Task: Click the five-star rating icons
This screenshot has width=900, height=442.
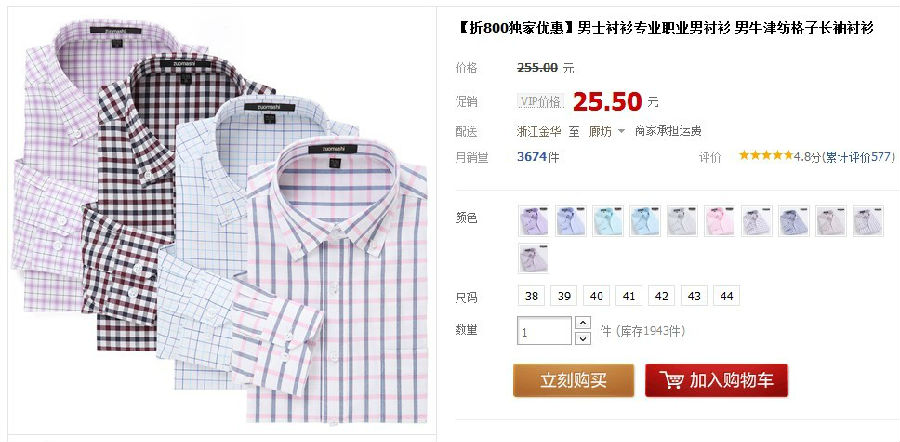Action: pos(766,155)
